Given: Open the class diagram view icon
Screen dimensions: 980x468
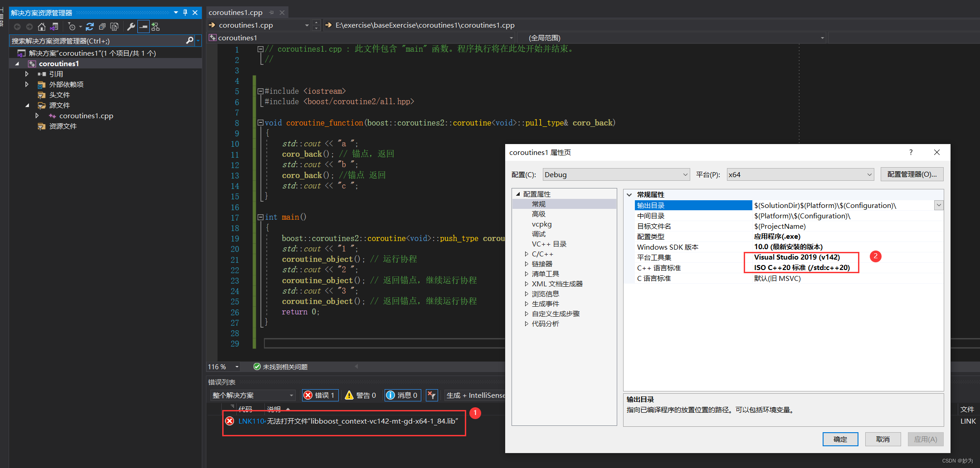Looking at the screenshot, I should click(x=156, y=27).
